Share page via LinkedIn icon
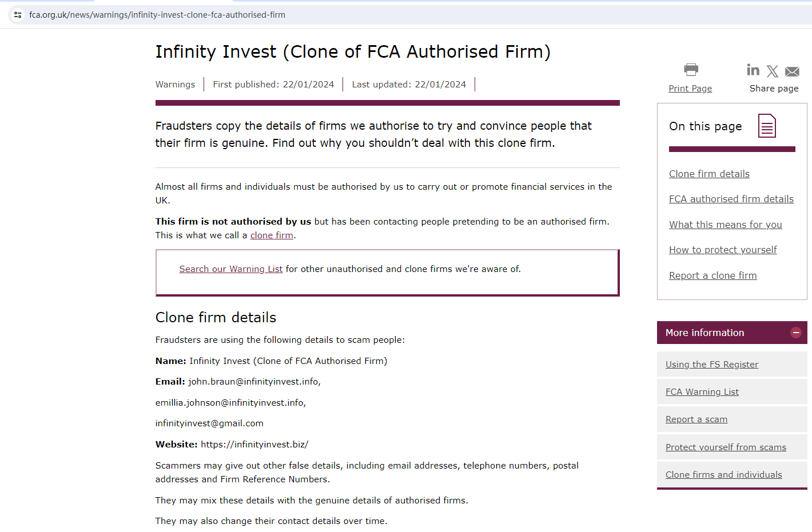 pyautogui.click(x=753, y=70)
